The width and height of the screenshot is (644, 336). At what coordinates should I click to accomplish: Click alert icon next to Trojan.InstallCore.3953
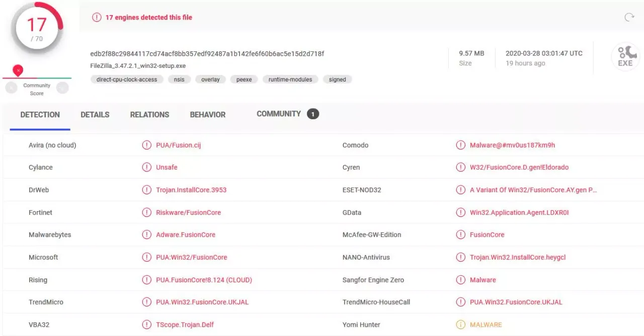coord(146,190)
